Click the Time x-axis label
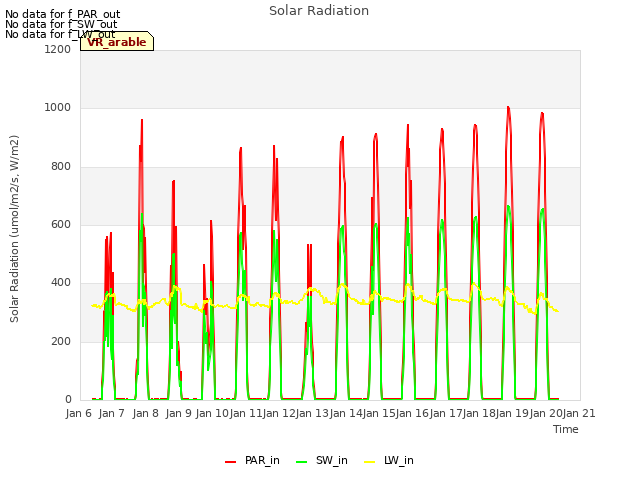The image size is (640, 480). pos(565,429)
